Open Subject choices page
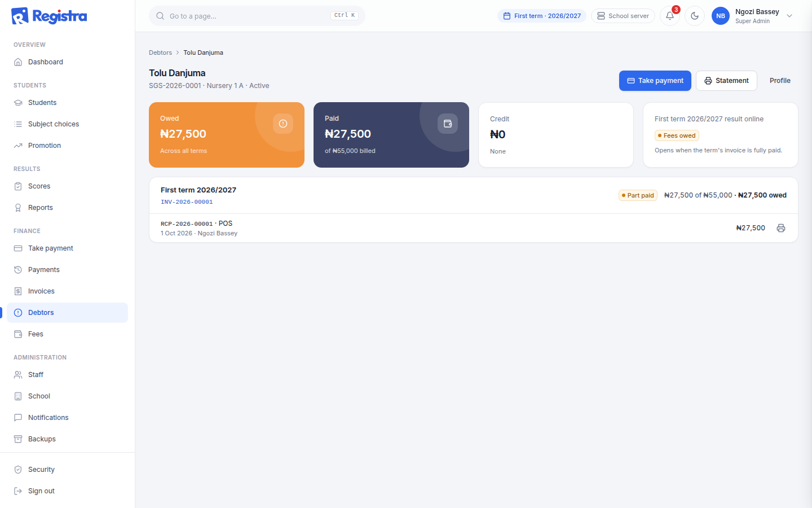812x508 pixels. pos(68,124)
